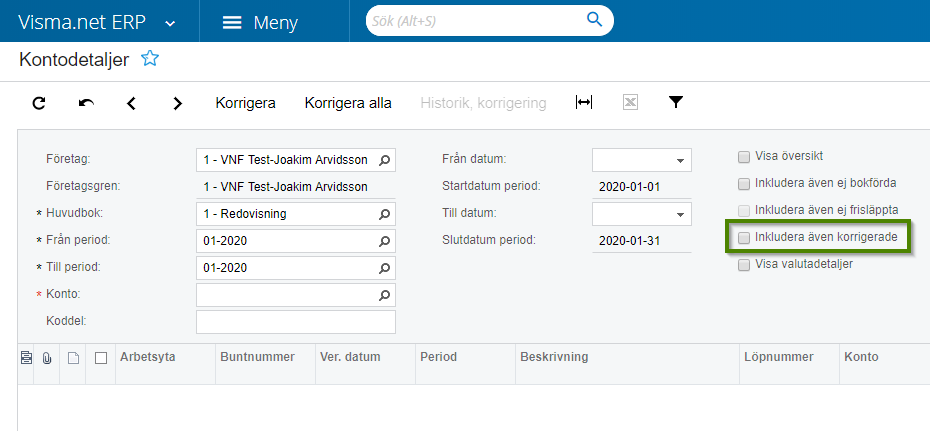Click the filter funnel icon
Screen dimensions: 930x431
pos(676,102)
